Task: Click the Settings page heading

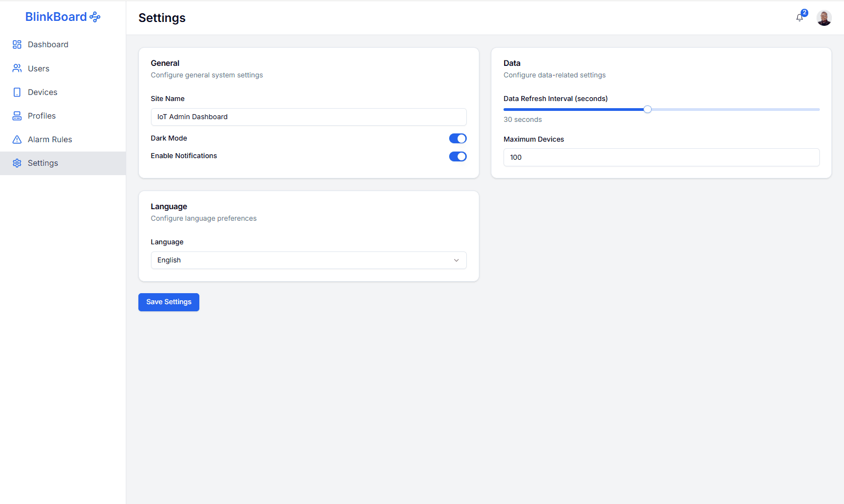Action: (162, 18)
